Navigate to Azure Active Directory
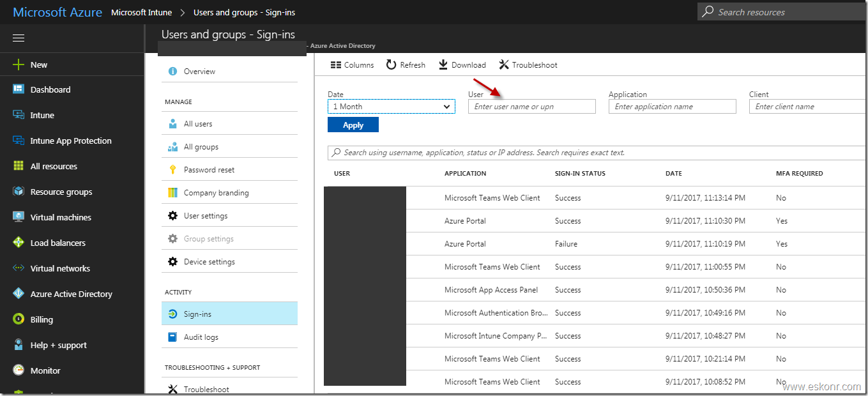Screen dimensions: 868x396 pyautogui.click(x=69, y=294)
